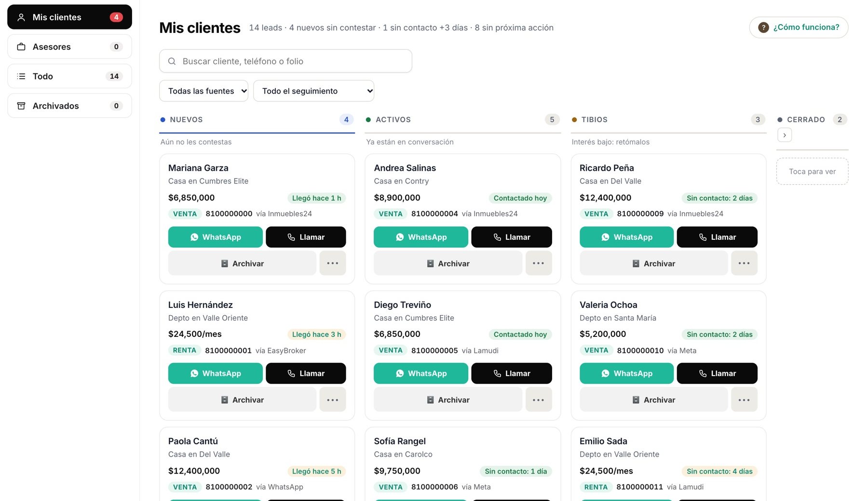Archive Luis Hernández lead

click(x=242, y=400)
